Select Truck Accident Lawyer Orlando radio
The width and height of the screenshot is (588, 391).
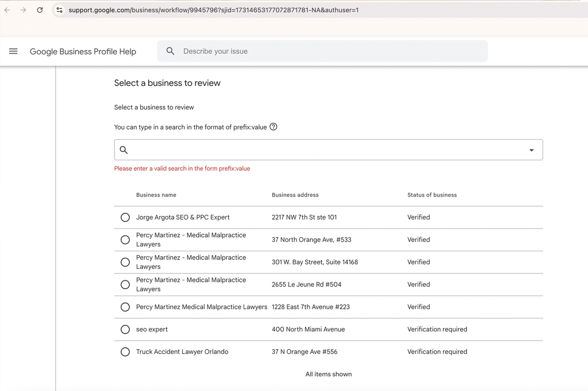pos(125,352)
